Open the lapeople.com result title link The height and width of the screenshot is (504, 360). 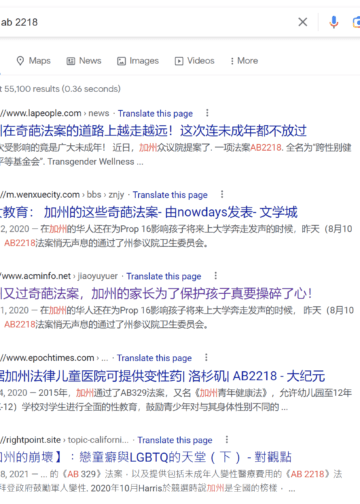[153, 131]
